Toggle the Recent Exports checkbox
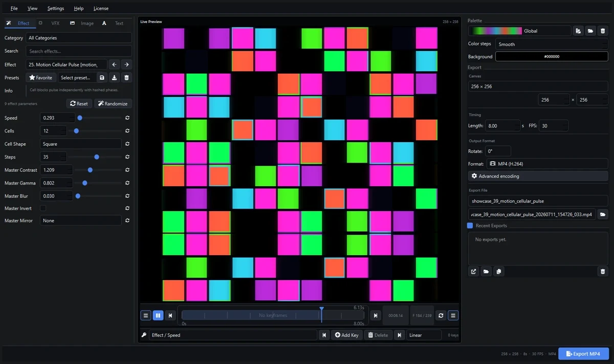 (x=470, y=225)
